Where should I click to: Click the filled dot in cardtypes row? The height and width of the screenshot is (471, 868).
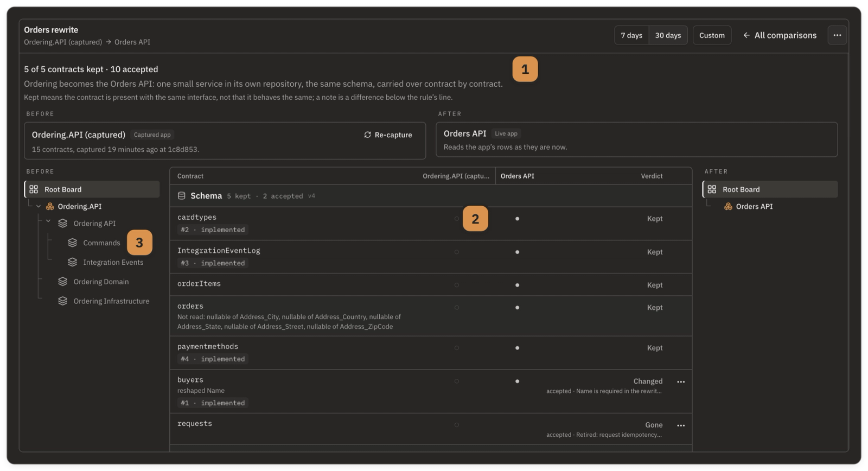517,219
